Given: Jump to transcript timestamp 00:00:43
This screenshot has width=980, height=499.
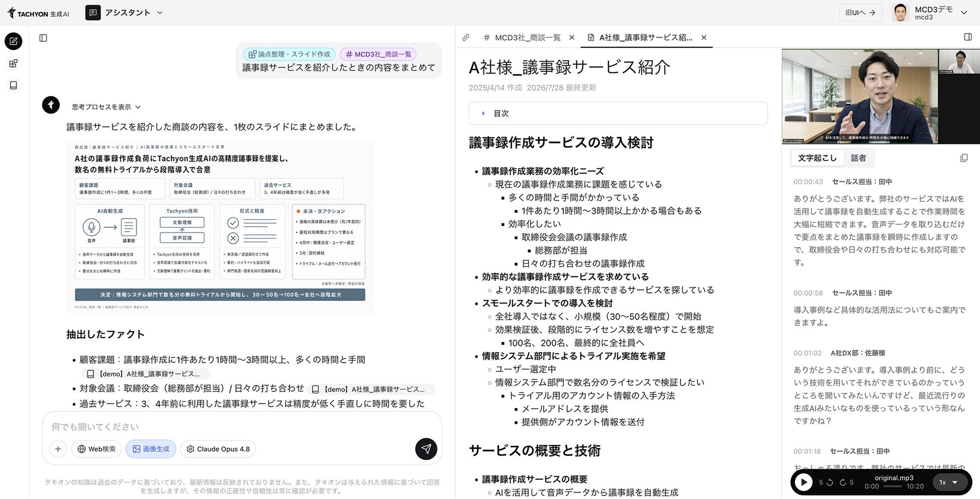Looking at the screenshot, I should (808, 182).
